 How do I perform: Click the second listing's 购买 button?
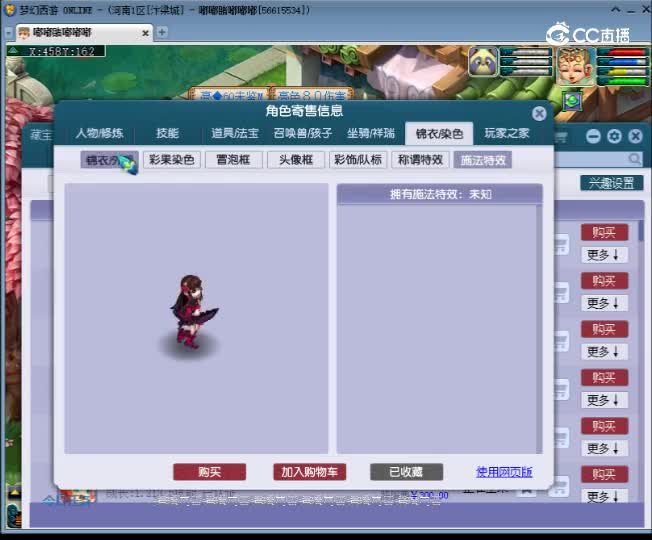click(604, 281)
